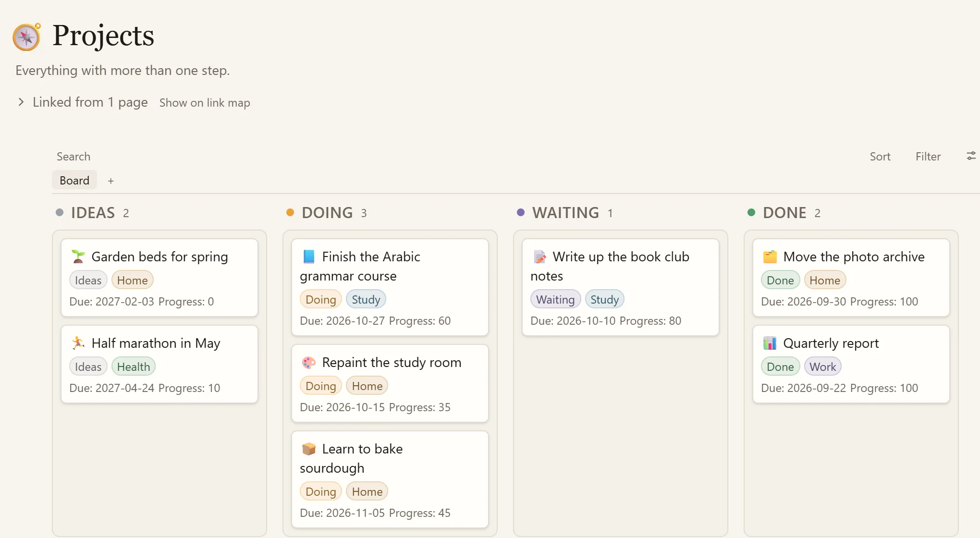Click 'Due: 2026-10-10' on book club card
The image size is (980, 538).
pos(573,321)
